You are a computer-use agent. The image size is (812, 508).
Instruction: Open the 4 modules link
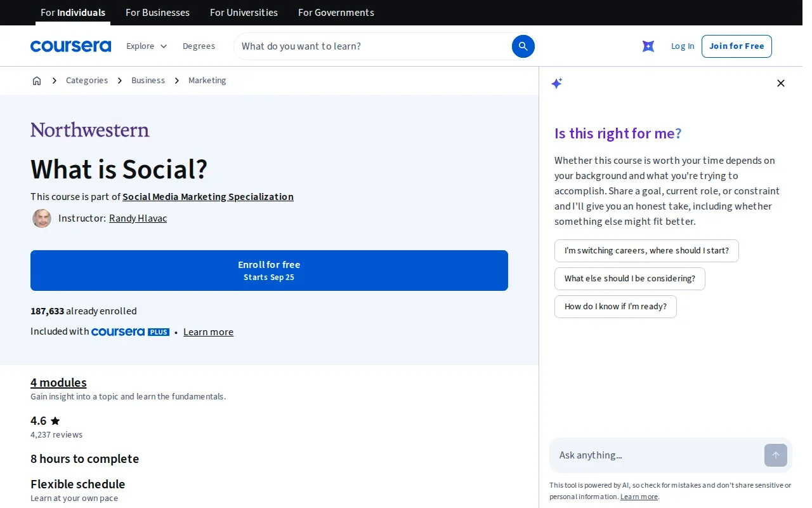click(58, 382)
